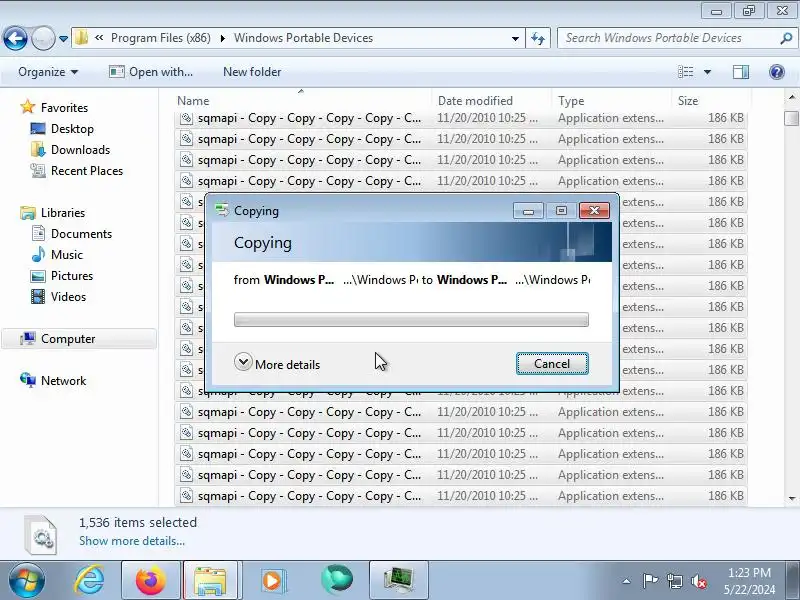Click the search magnifier icon
Viewport: 800px width, 600px height.
point(786,38)
